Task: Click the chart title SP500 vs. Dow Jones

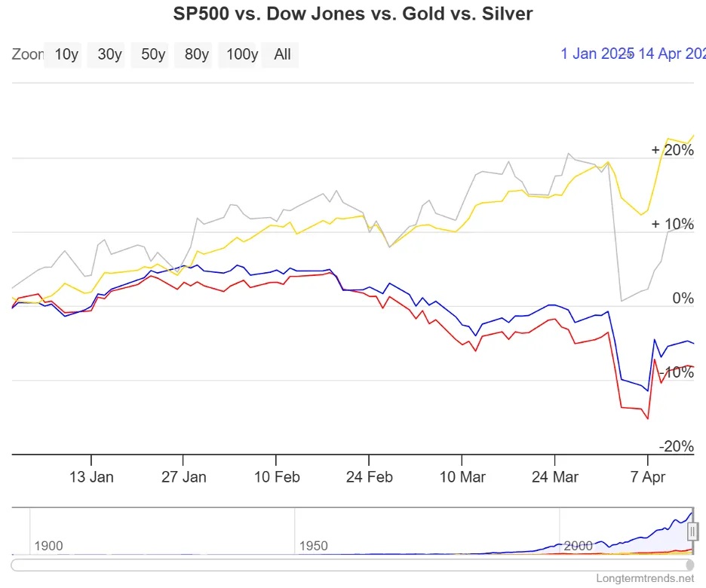Action: pyautogui.click(x=354, y=14)
